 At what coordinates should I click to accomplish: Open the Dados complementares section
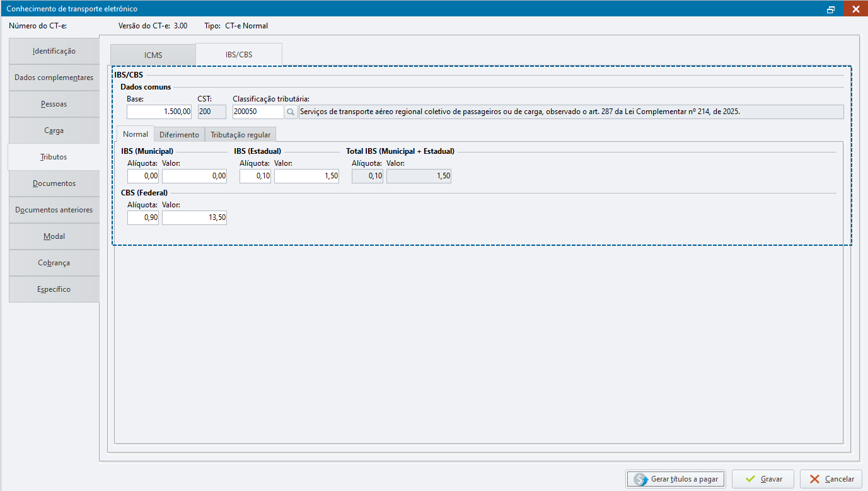[x=54, y=78]
